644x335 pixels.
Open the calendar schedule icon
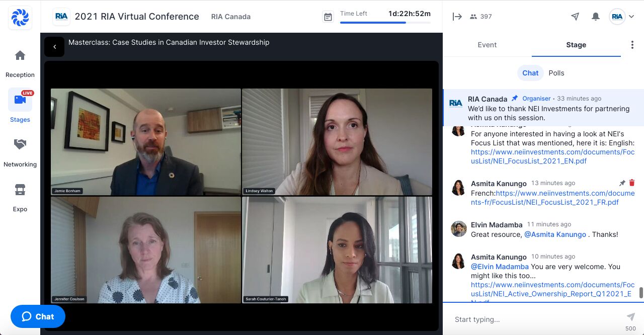pyautogui.click(x=328, y=17)
